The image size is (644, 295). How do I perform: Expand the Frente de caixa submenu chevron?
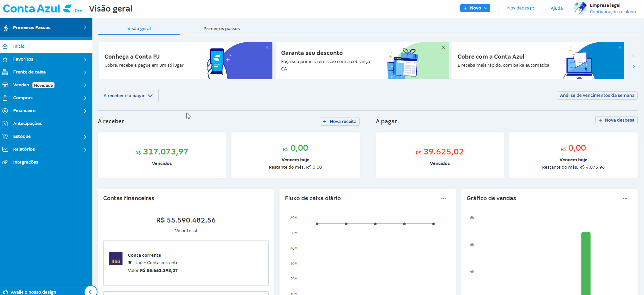(x=85, y=72)
